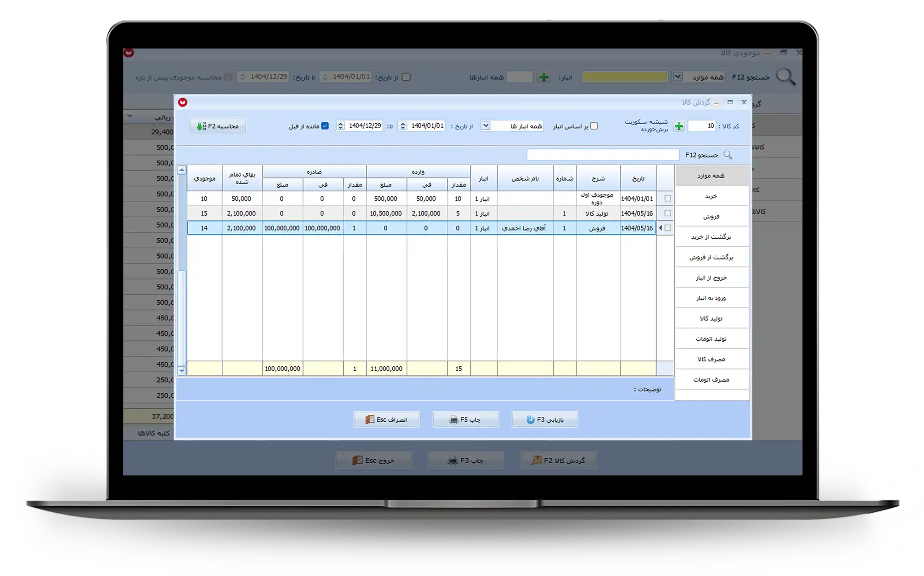Open the همه انبار ها dropdown
The image size is (924, 576).
(486, 126)
